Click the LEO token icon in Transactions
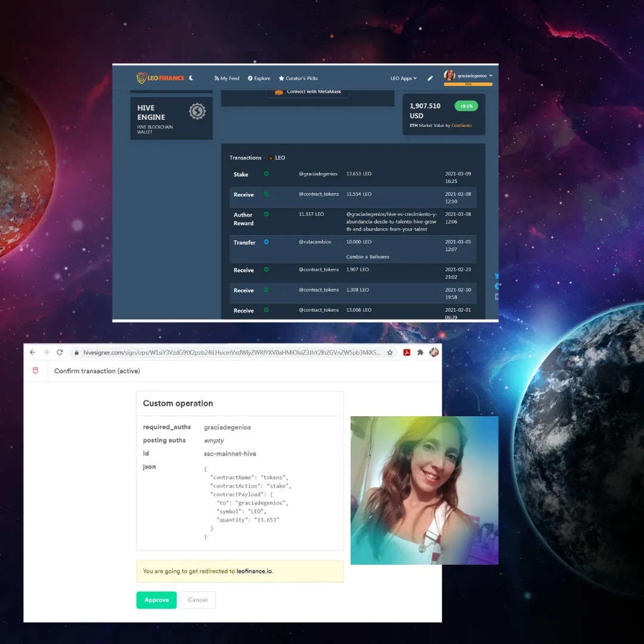Viewport: 644px width, 644px height. coord(271,157)
